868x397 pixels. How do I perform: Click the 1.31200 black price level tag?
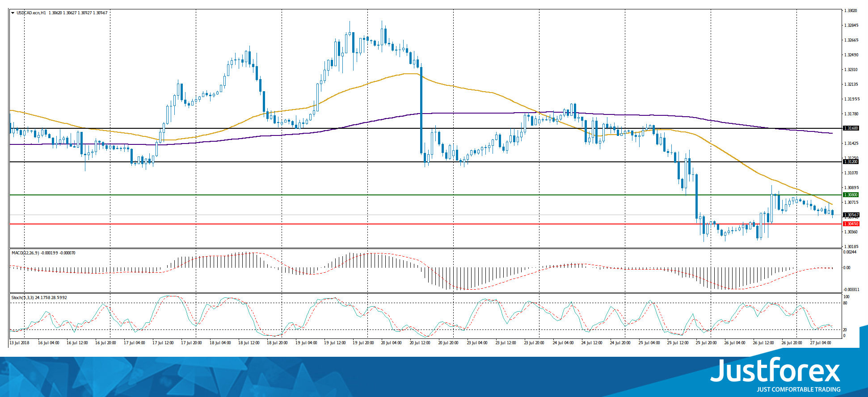coord(851,161)
